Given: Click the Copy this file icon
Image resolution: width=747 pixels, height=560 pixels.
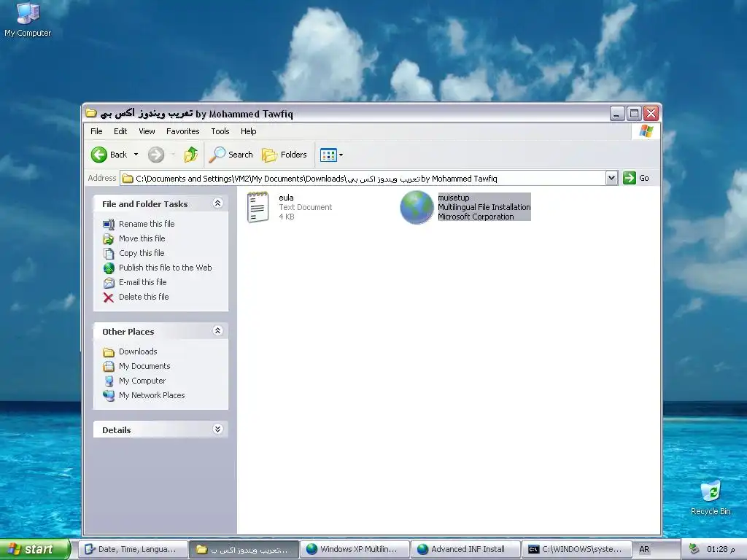Looking at the screenshot, I should 109,253.
